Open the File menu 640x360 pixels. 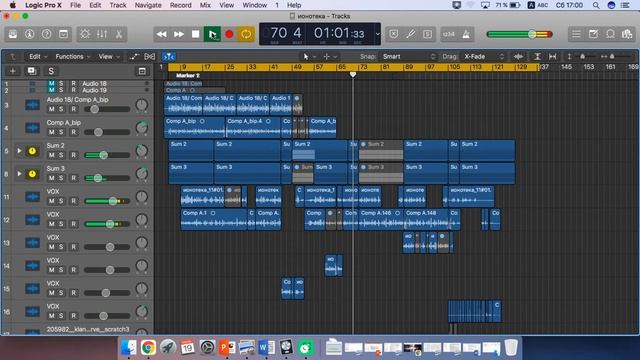(x=75, y=5)
